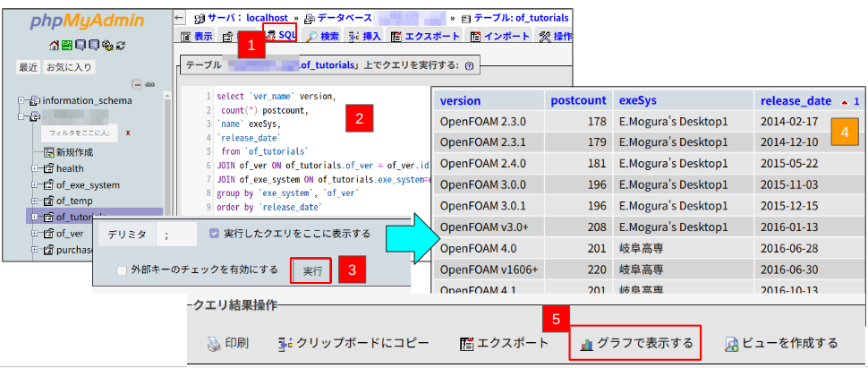Image resolution: width=868 pixels, height=368 pixels.
Task: Enable 外部キーのチェックを有効にする checkbox
Action: point(121,270)
